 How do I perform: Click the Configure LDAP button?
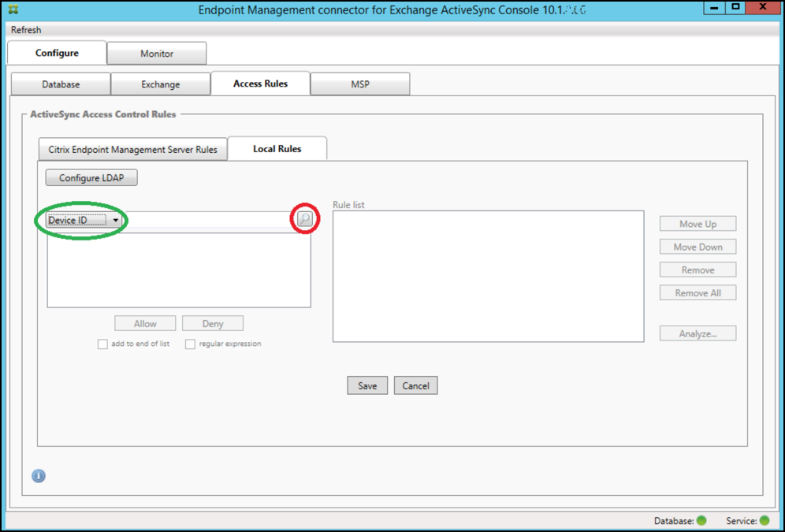coord(91,177)
